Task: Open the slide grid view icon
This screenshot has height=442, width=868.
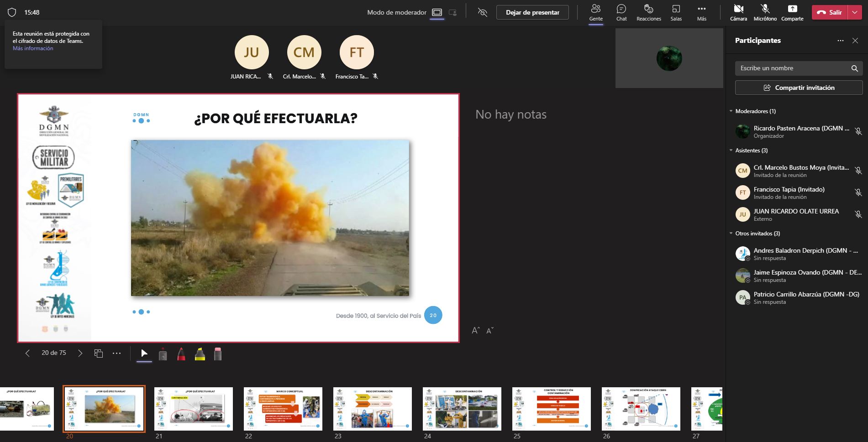Action: pos(98,353)
